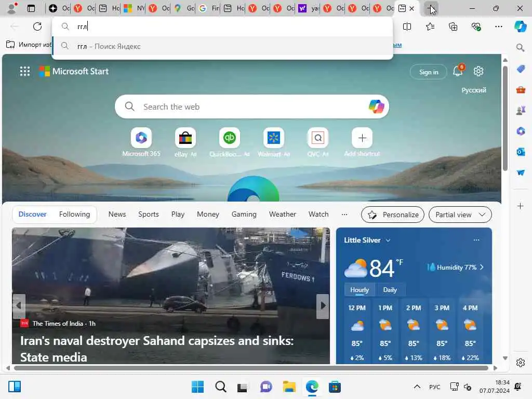Screen dimensions: 532x399
Task: Click the РУС language indicator in tray
Action: pos(434,387)
